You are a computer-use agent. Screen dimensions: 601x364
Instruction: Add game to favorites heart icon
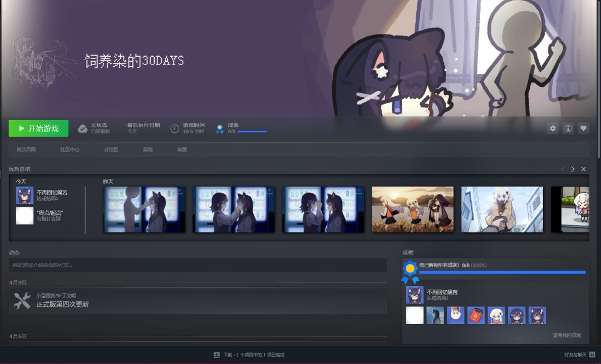pos(583,128)
